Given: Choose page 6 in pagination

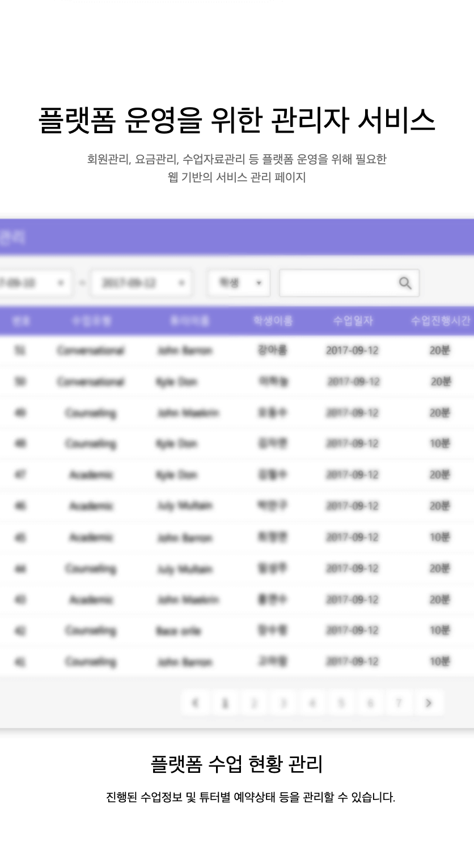Looking at the screenshot, I should click(370, 703).
